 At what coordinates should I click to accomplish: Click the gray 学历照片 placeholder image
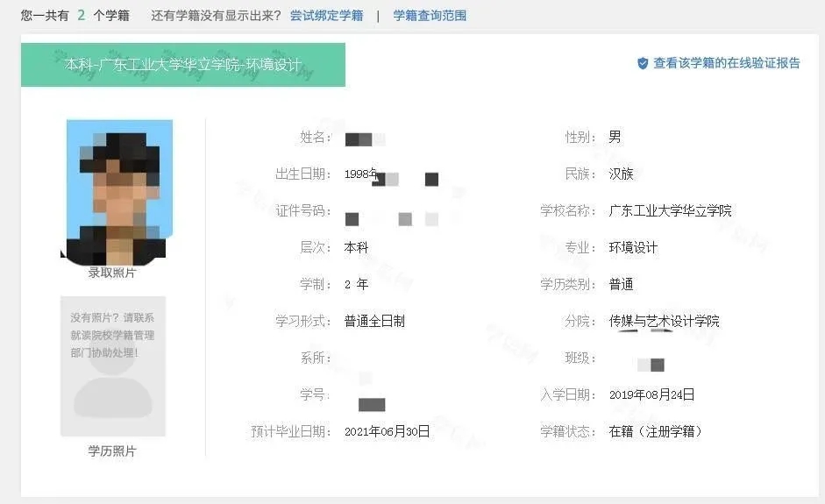pyautogui.click(x=112, y=366)
